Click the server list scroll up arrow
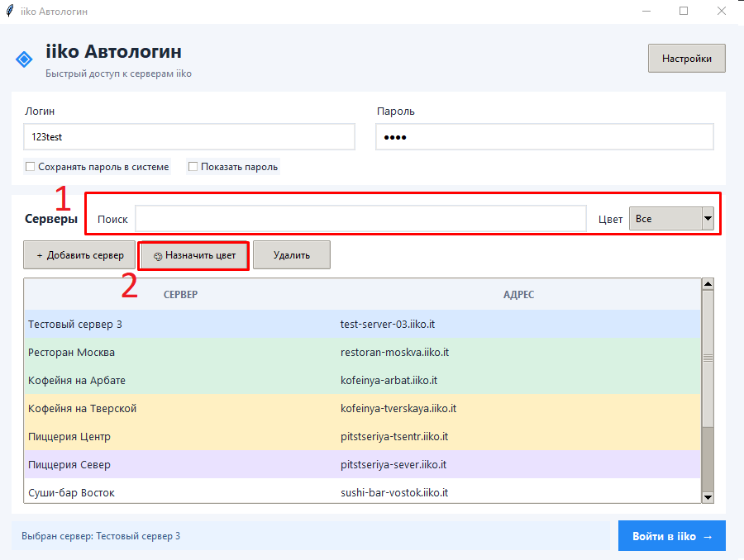This screenshot has width=744, height=560. coord(708,284)
